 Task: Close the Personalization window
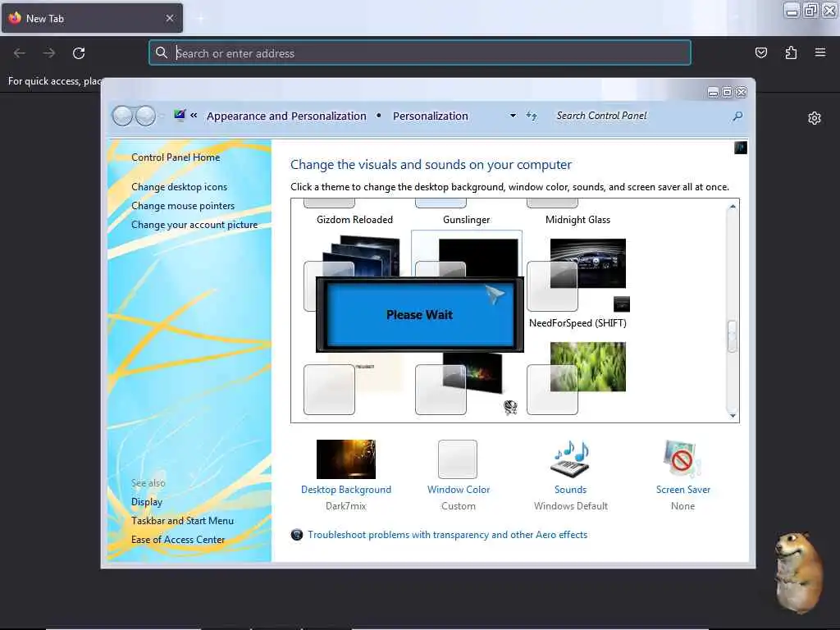[741, 92]
